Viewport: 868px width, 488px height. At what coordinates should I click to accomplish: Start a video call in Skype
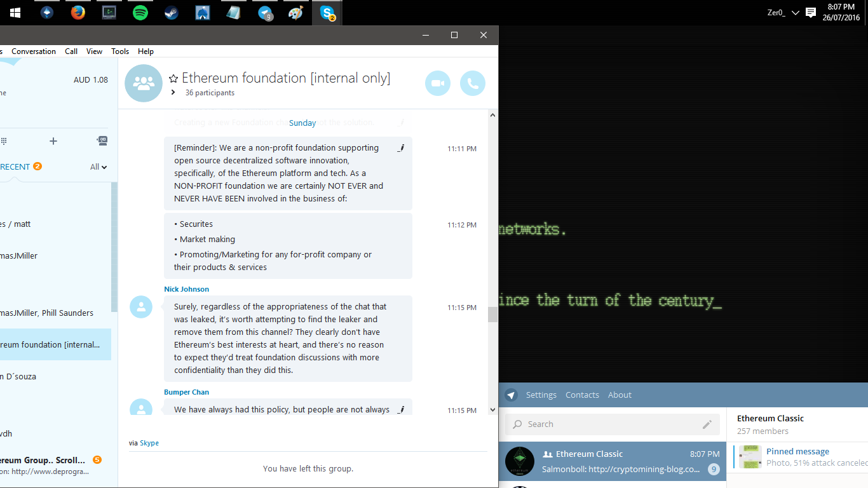[x=438, y=83]
